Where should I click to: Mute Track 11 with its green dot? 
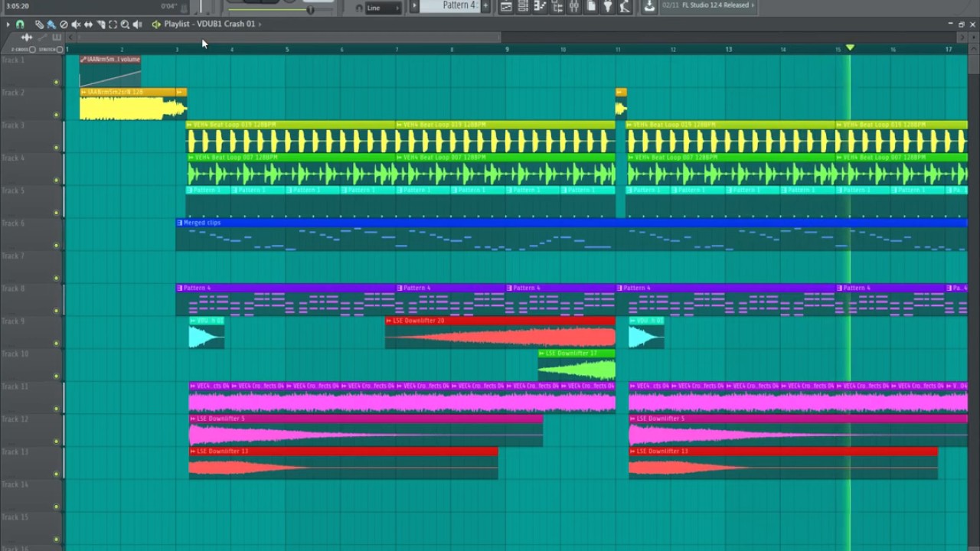56,409
